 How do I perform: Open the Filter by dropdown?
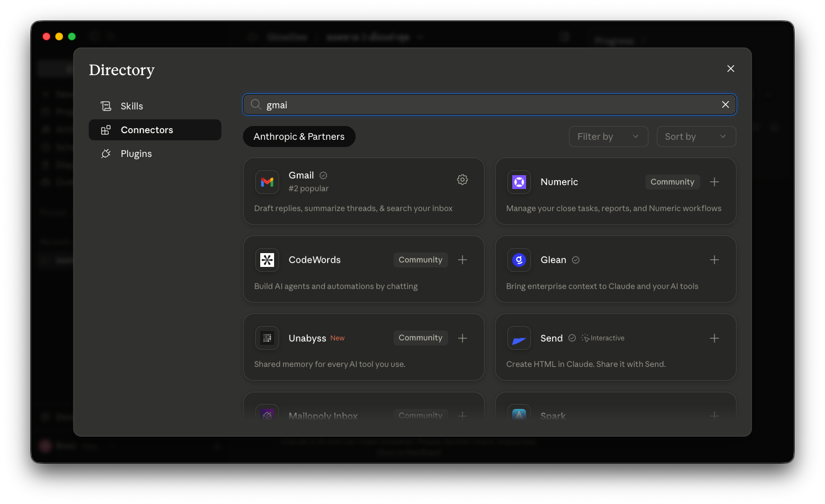click(608, 136)
